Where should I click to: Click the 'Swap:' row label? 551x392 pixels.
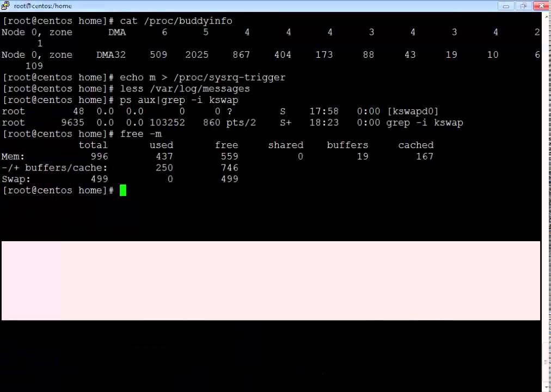click(x=16, y=179)
